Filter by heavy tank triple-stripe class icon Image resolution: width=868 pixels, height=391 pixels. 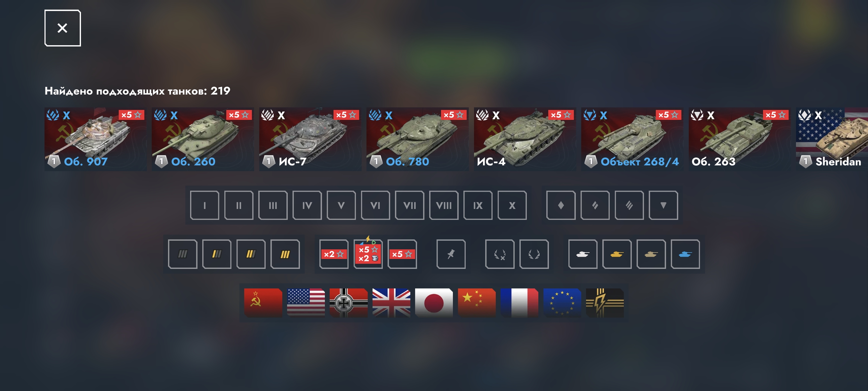coord(629,205)
